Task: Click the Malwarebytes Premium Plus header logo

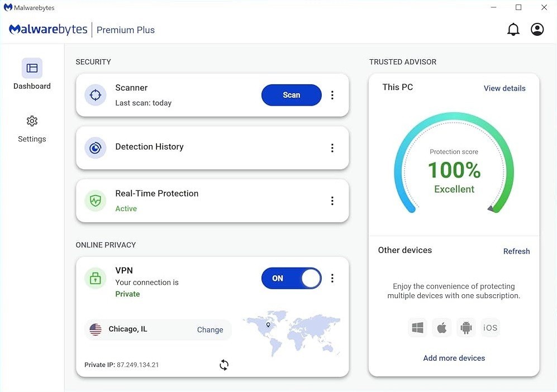Action: [82, 30]
